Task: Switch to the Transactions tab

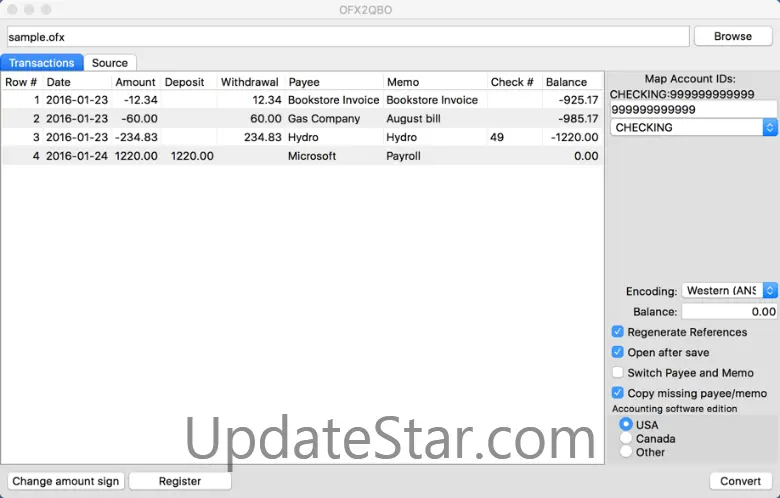Action: [42, 63]
